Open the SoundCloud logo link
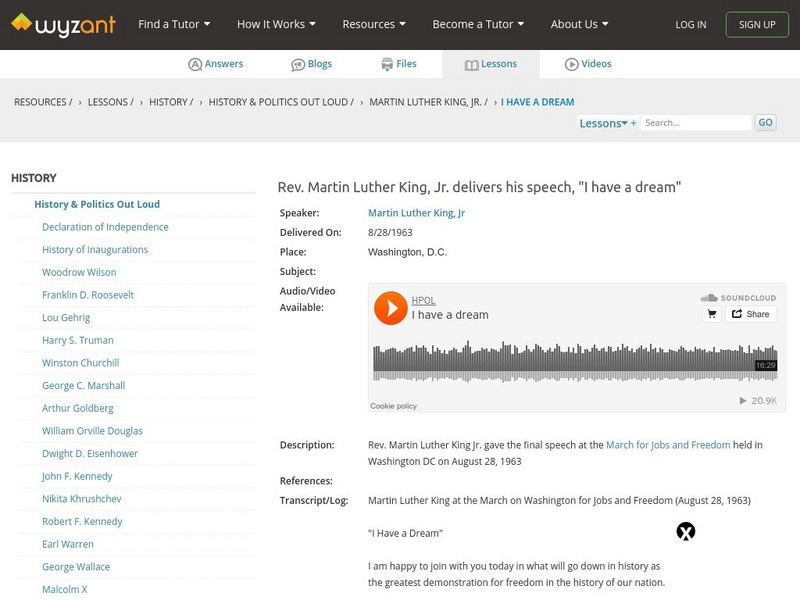 pos(738,298)
